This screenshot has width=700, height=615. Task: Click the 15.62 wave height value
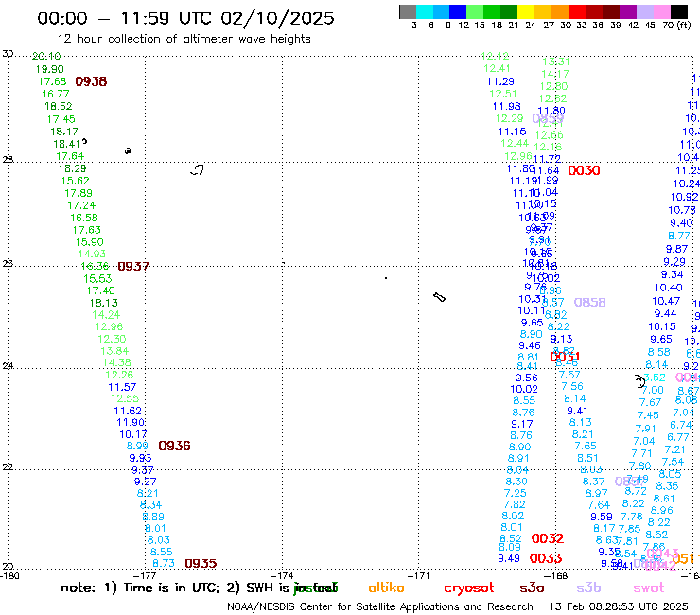[x=76, y=181]
